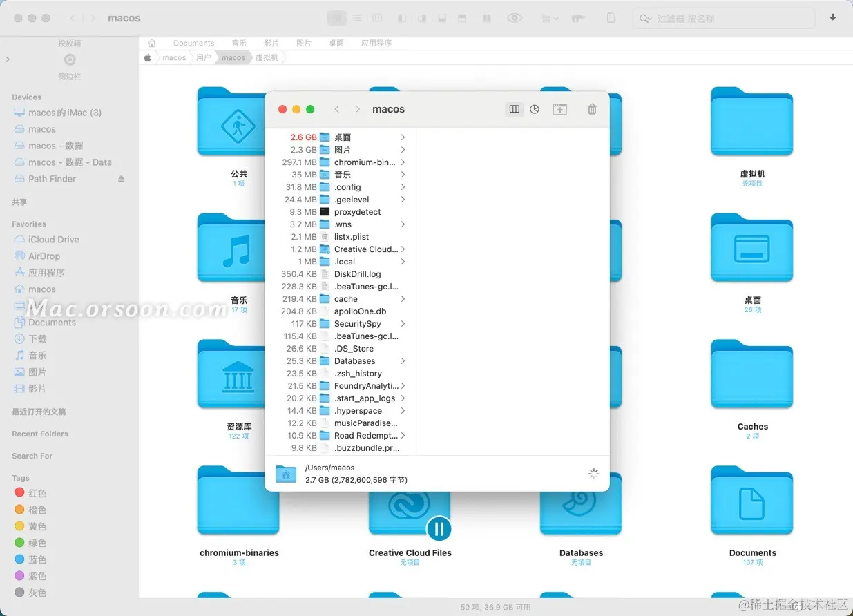
Task: Toggle Path Finder left pane
Action: (403, 18)
